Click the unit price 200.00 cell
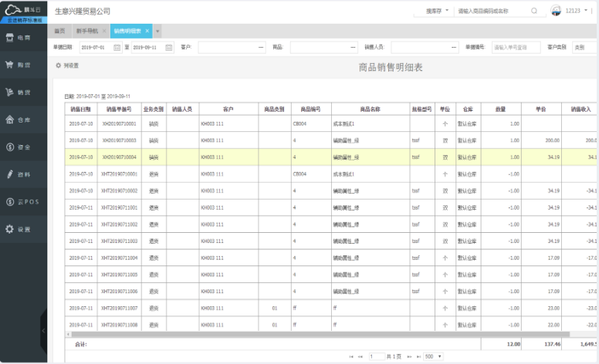Viewport: 599px width, 364px height. [541, 140]
